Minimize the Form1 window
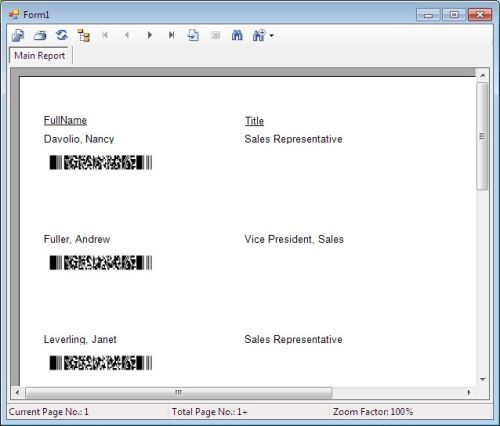 (x=429, y=15)
